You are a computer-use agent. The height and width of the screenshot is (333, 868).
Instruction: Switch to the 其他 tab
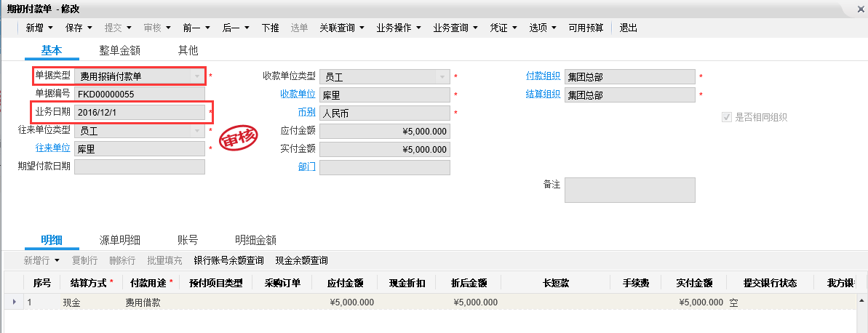coord(188,50)
